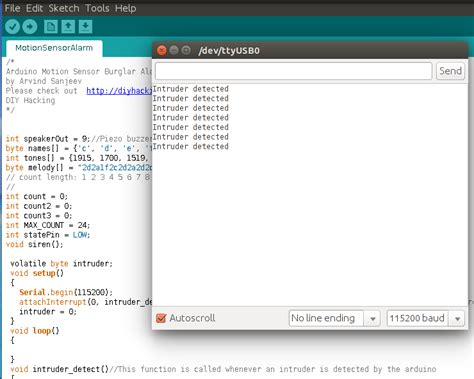Open a sketch with the up-arrow icon

(68, 27)
